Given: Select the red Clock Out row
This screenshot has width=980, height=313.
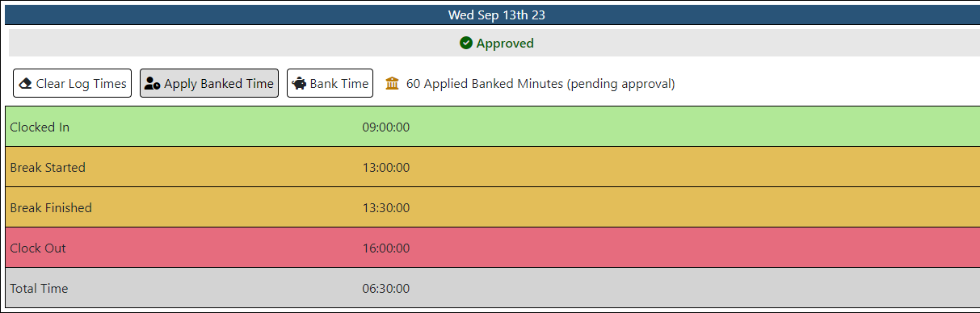Looking at the screenshot, I should (x=493, y=248).
